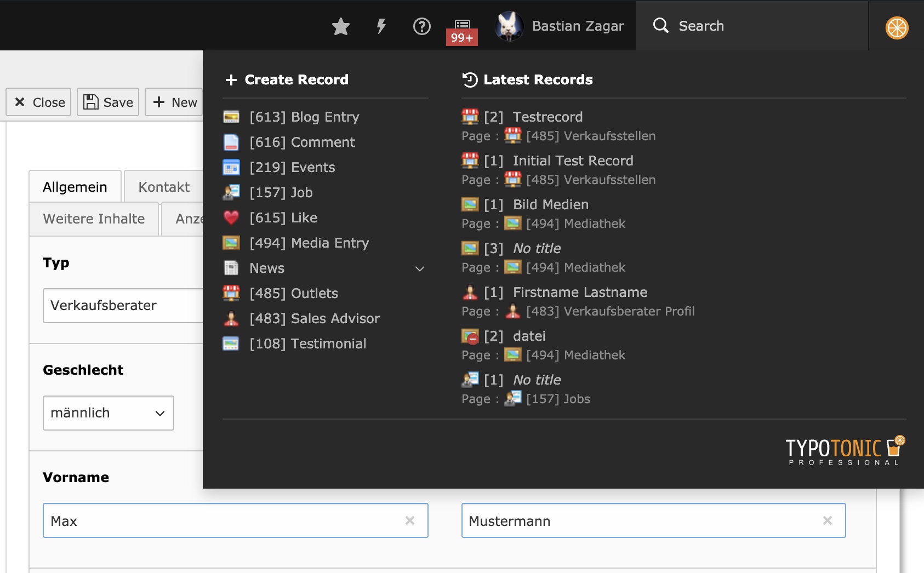
Task: Click the Testrecord shop icon
Action: point(470,116)
